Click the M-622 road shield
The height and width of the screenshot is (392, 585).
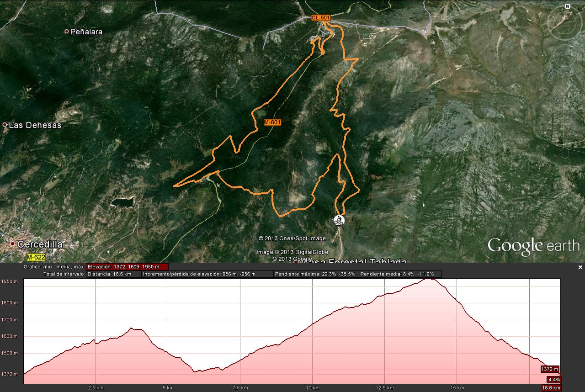pyautogui.click(x=36, y=257)
